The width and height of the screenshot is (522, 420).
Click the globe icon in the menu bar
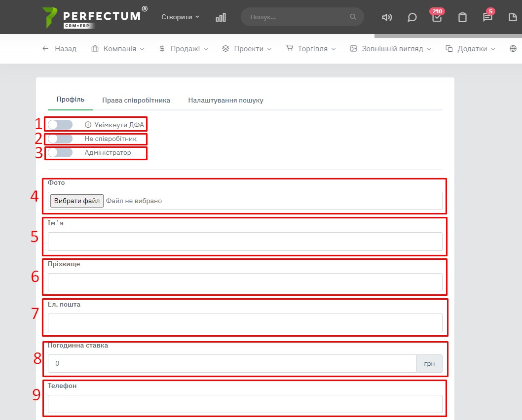point(513,49)
